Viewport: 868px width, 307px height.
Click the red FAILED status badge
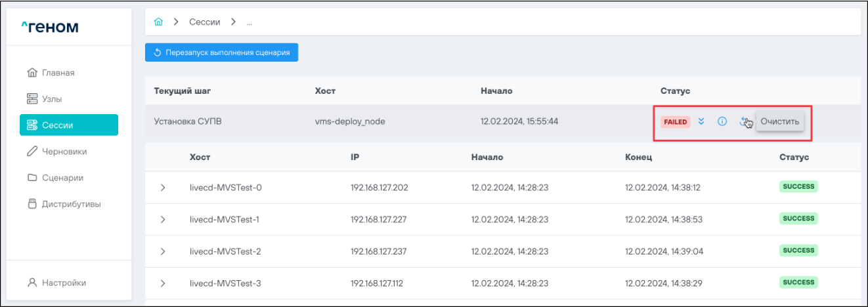tap(675, 122)
